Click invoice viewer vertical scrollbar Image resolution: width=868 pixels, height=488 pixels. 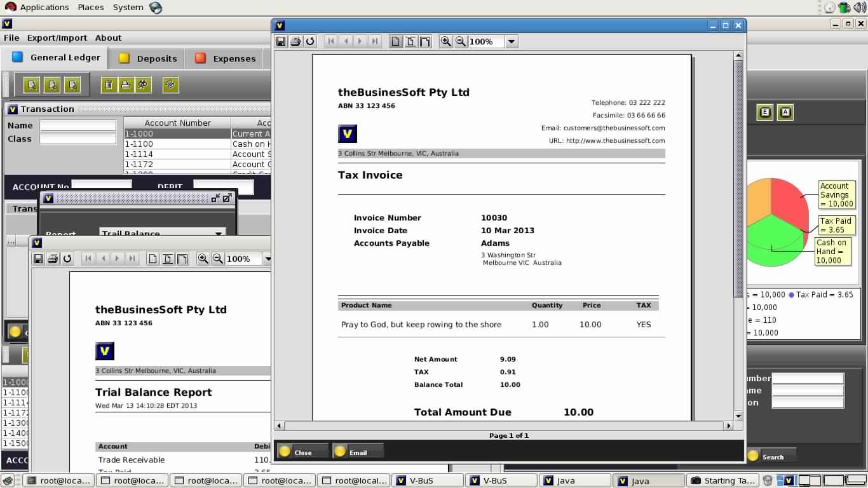(x=738, y=235)
